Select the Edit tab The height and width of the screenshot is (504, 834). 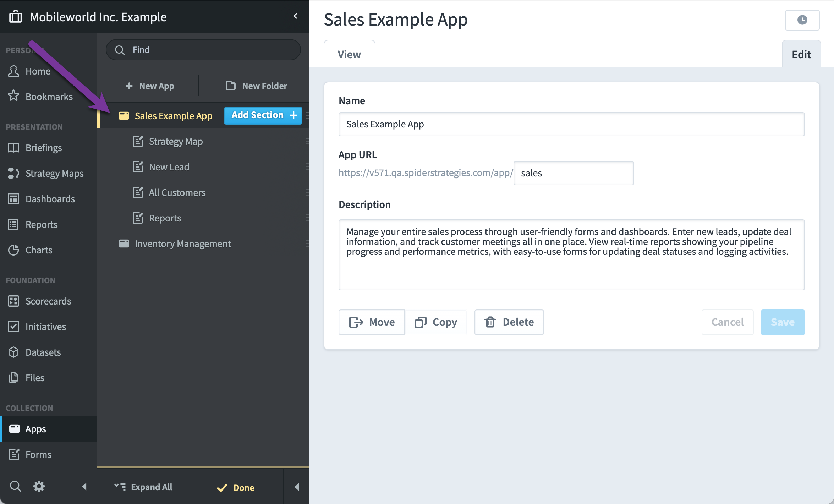[x=801, y=54]
